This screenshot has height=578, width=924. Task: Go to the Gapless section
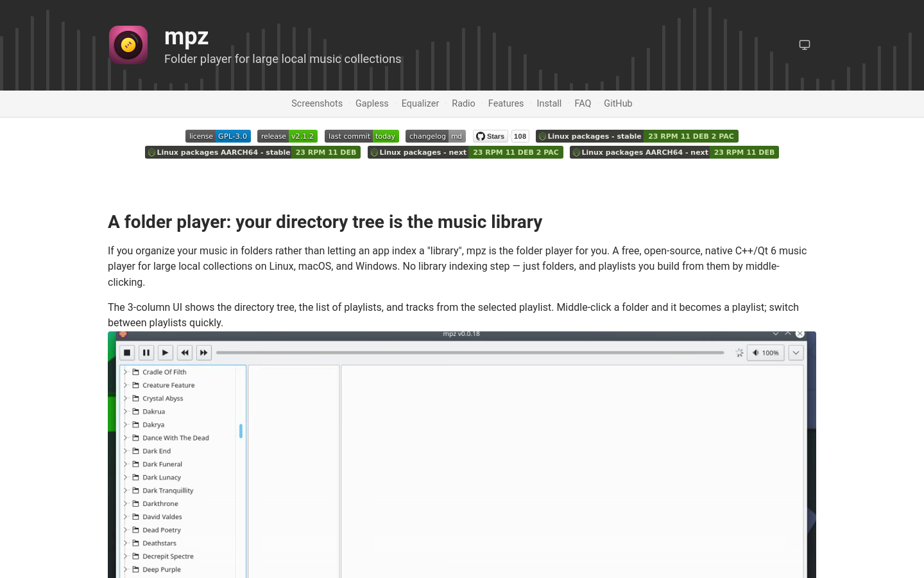pos(372,103)
